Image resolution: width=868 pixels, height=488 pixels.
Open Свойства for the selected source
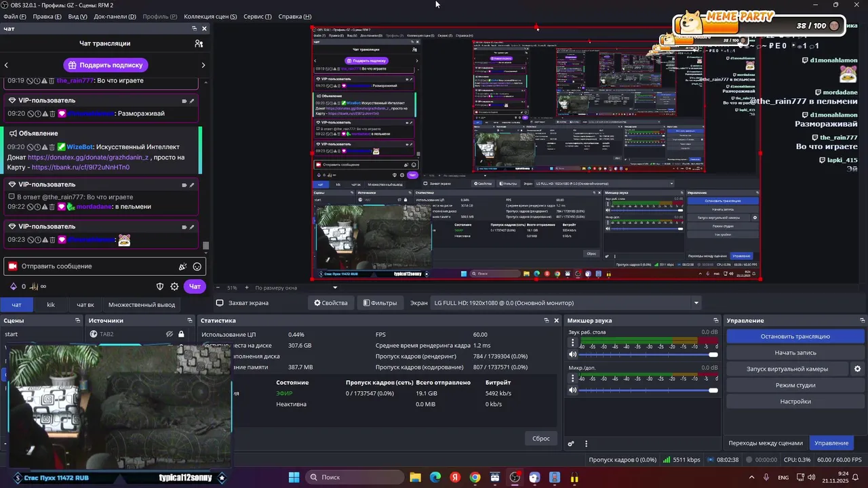point(330,303)
